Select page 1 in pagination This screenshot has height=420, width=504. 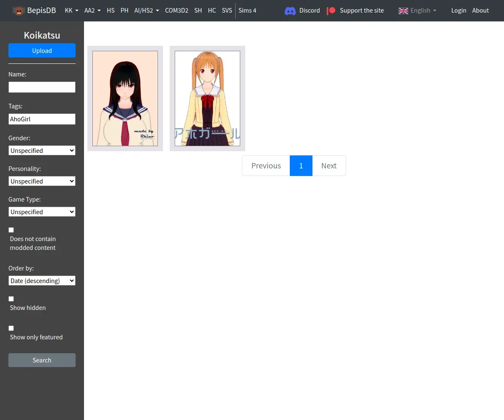[301, 165]
